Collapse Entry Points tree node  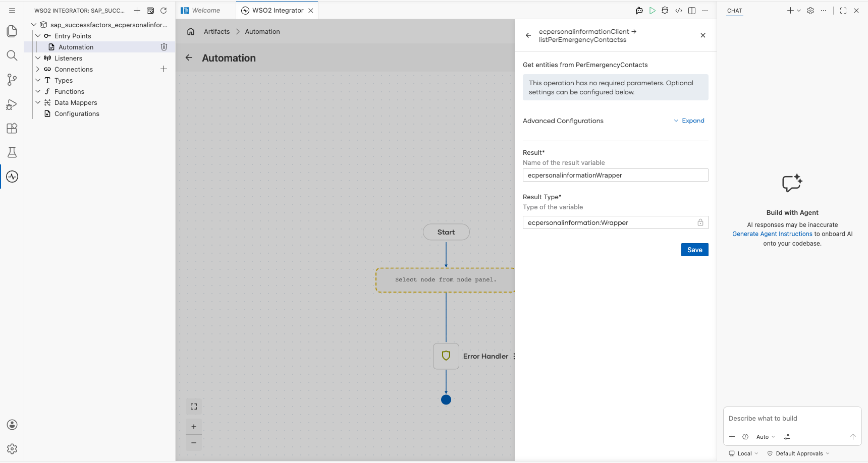click(38, 36)
